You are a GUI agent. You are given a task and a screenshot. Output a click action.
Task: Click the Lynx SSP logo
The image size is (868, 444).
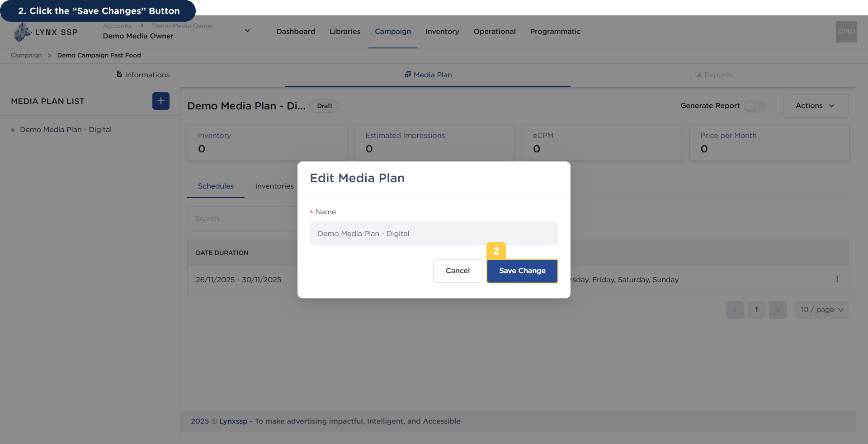[46, 32]
